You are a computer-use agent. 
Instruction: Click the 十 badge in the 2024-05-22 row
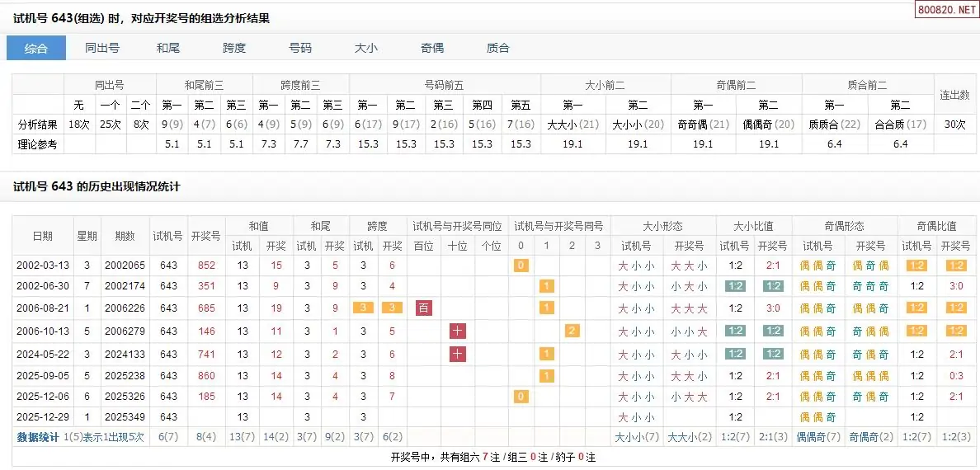click(458, 354)
